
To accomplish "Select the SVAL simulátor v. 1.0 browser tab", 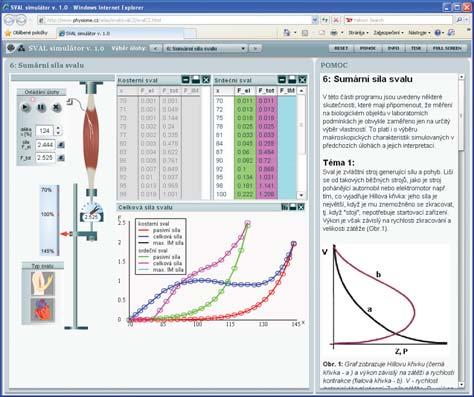I will pyautogui.click(x=120, y=33).
